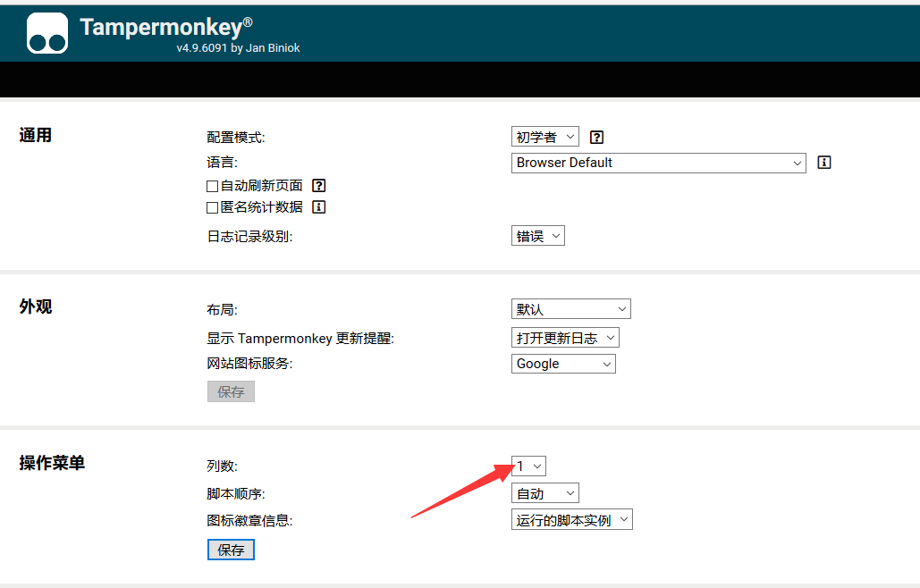Click the greyed 保存 button under 外观
The width and height of the screenshot is (920, 588).
[x=231, y=391]
